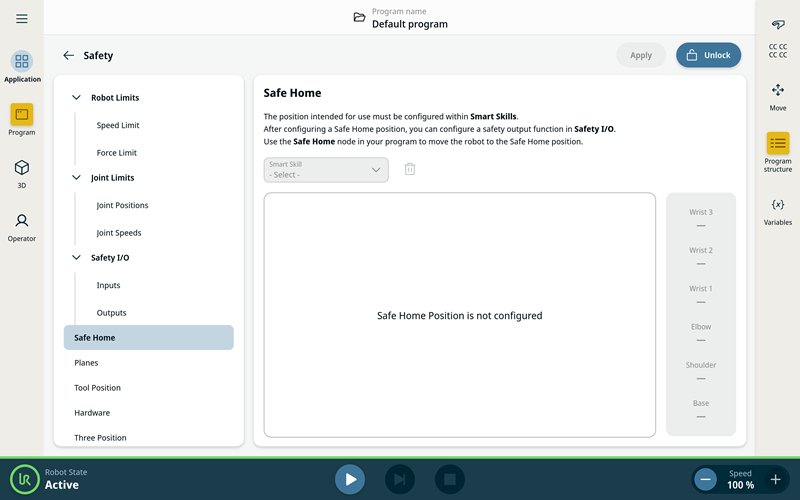Image resolution: width=800 pixels, height=500 pixels.
Task: Collapse the Joint Limits group
Action: tap(77, 178)
